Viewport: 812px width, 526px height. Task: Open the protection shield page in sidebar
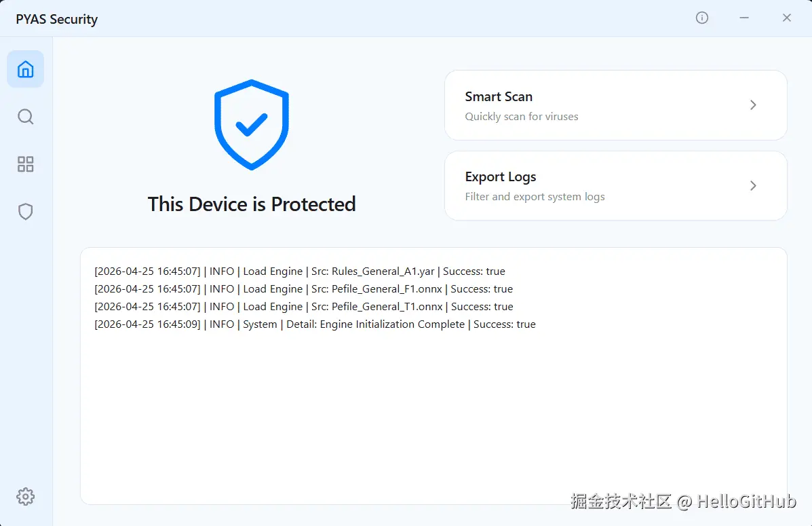tap(25, 212)
